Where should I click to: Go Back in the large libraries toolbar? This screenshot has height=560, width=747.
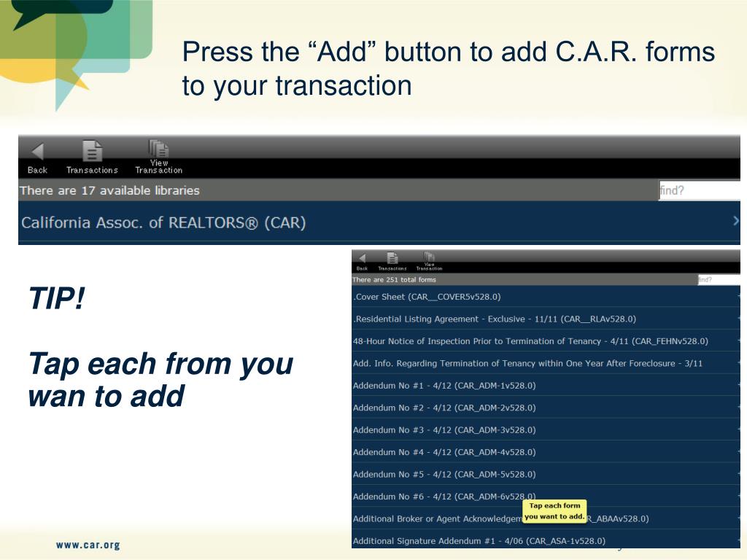point(37,158)
